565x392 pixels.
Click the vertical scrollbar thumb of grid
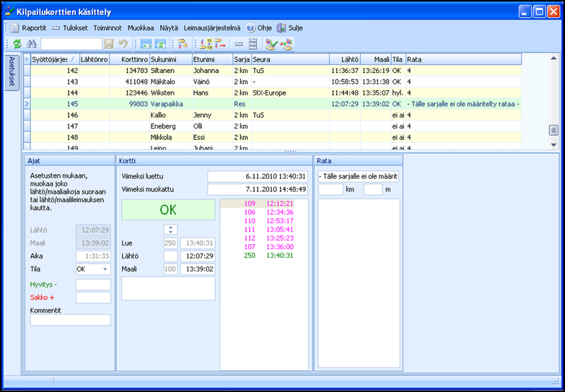click(554, 130)
